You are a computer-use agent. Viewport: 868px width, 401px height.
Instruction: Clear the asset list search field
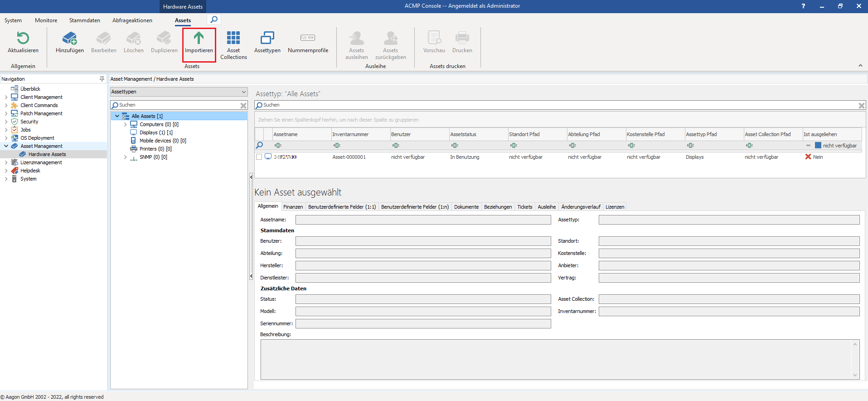tap(861, 105)
